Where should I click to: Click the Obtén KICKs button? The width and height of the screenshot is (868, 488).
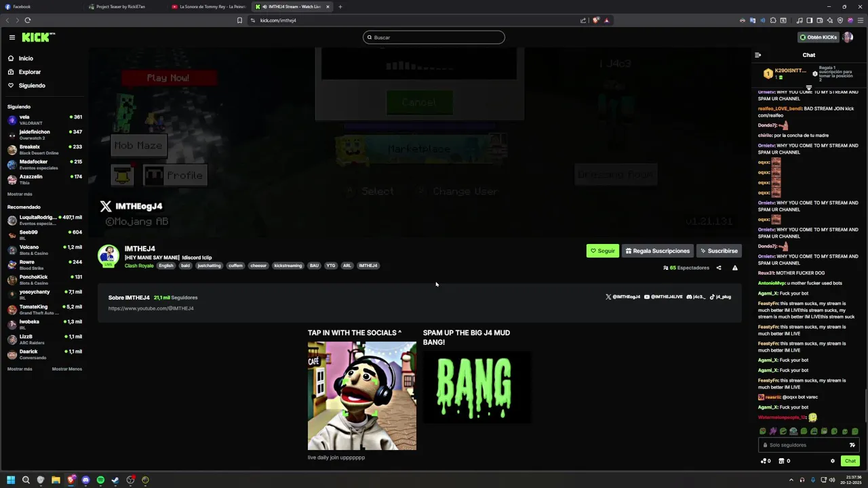818,37
